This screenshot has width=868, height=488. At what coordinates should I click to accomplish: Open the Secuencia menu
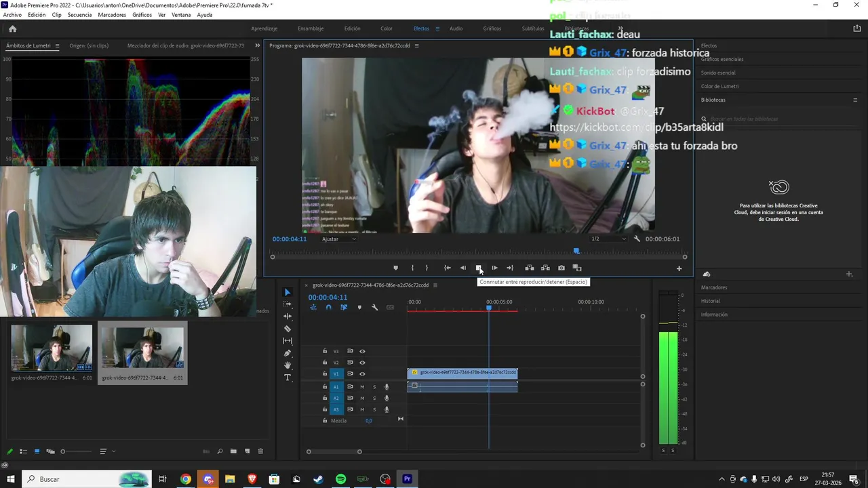(x=79, y=14)
